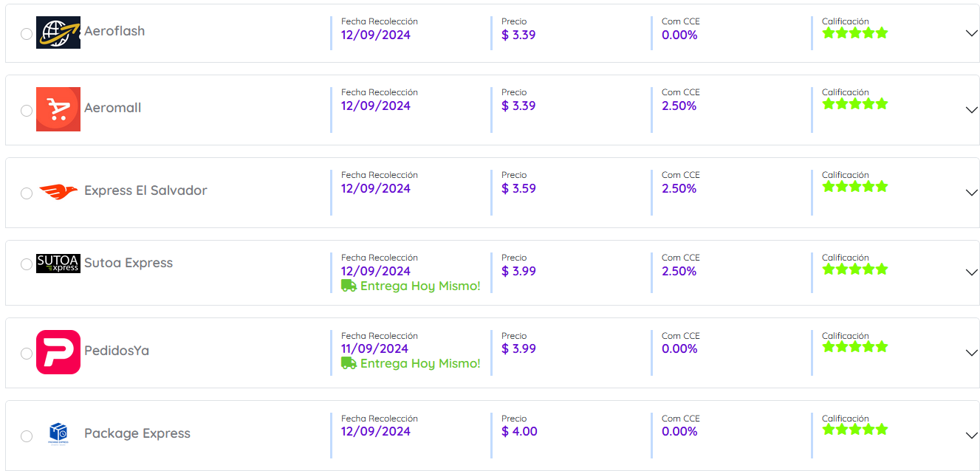Click the Express El Salvador bird logo
This screenshot has width=980, height=471.
pos(58,192)
